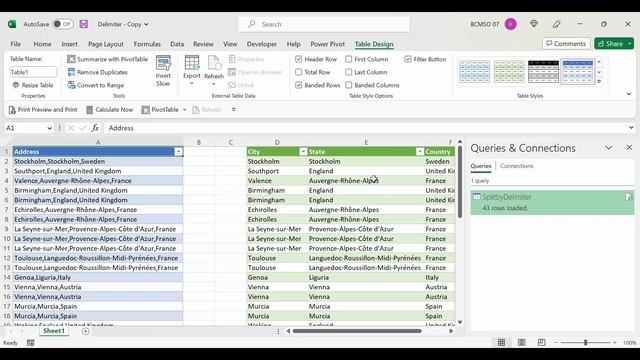Open the State column filter dropdown
The image size is (640, 360).
click(420, 152)
